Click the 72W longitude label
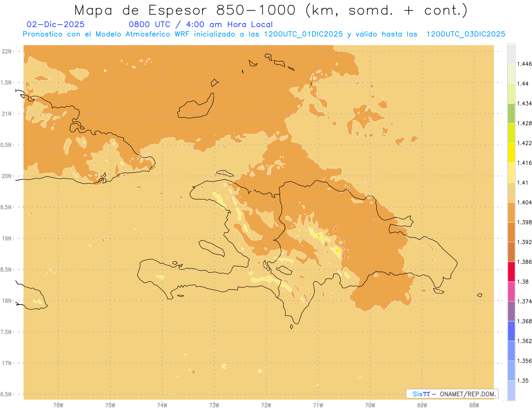 pos(266,405)
